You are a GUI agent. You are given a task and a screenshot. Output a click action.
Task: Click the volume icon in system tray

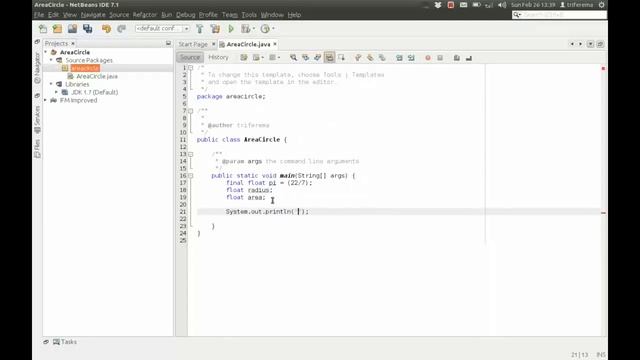502,5
